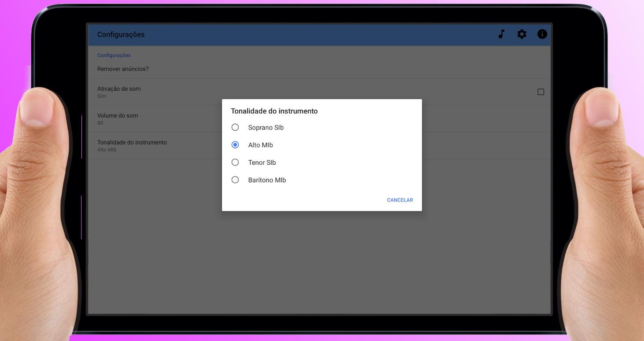Viewport: 644px width, 341px height.
Task: Select the Soprano SIb radio button
Action: [235, 127]
